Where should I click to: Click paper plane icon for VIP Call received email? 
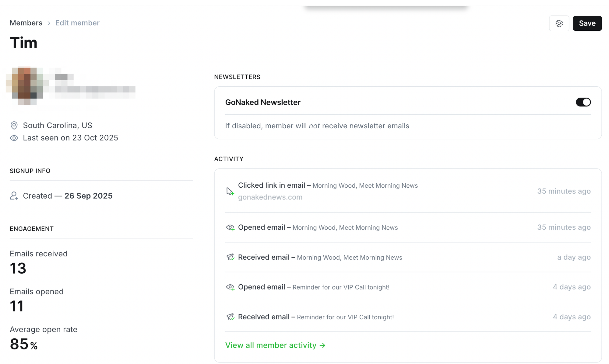pyautogui.click(x=230, y=317)
